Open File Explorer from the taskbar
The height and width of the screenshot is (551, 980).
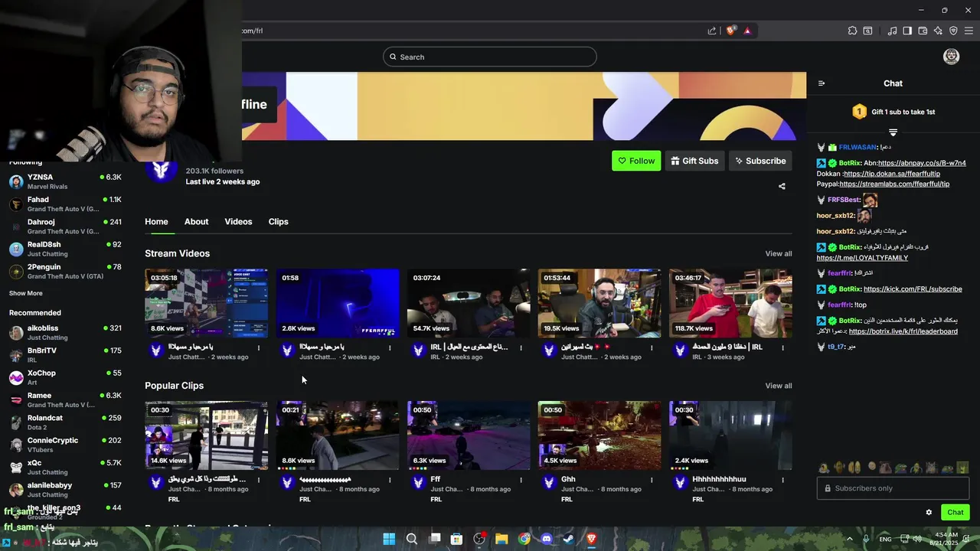501,539
